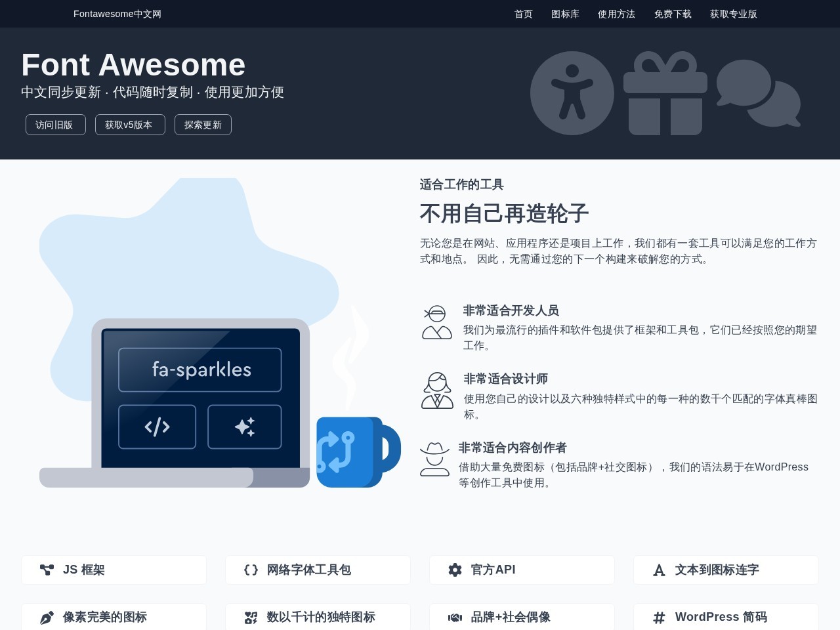Click the cowboy hat content creator icon
The image size is (840, 630).
tap(434, 459)
